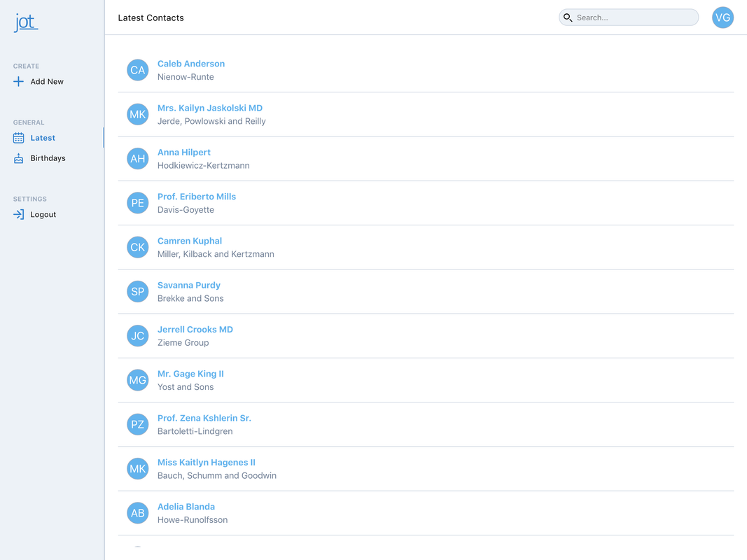Click the AB avatar for Adelia Blanda
The width and height of the screenshot is (747, 560).
[138, 513]
